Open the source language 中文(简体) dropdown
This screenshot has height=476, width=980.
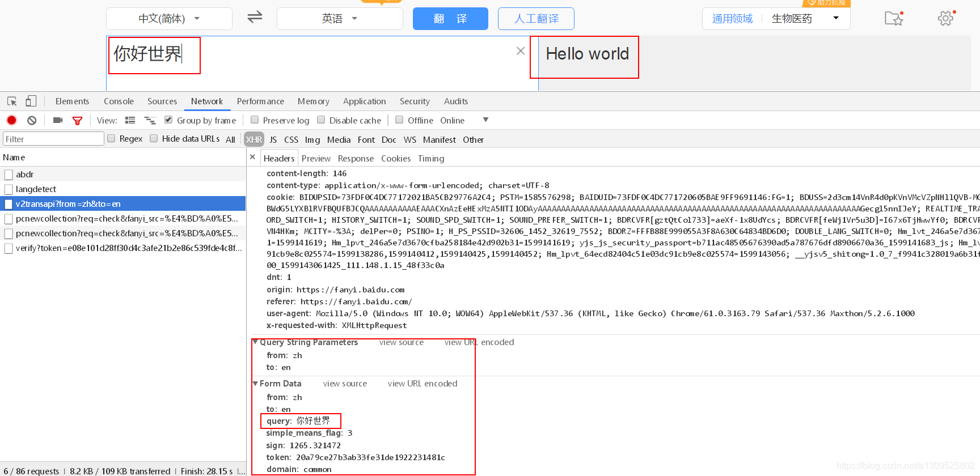pyautogui.click(x=169, y=19)
